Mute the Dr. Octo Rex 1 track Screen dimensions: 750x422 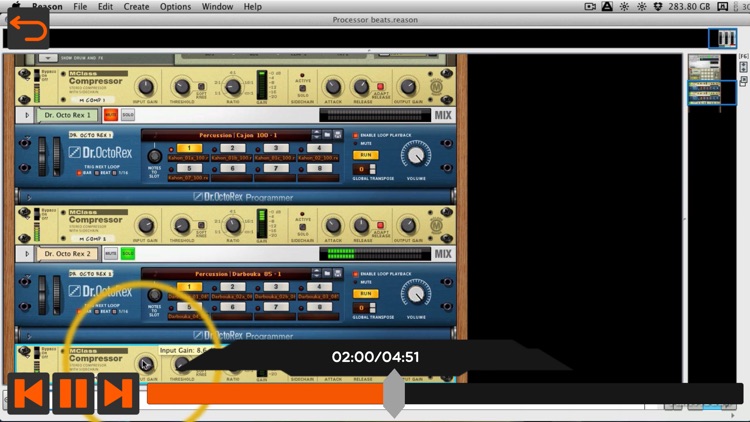pyautogui.click(x=111, y=115)
